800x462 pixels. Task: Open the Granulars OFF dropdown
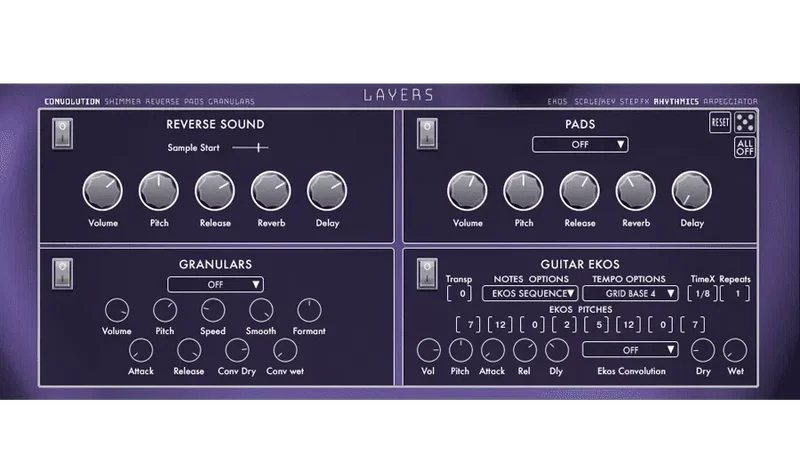(x=215, y=285)
